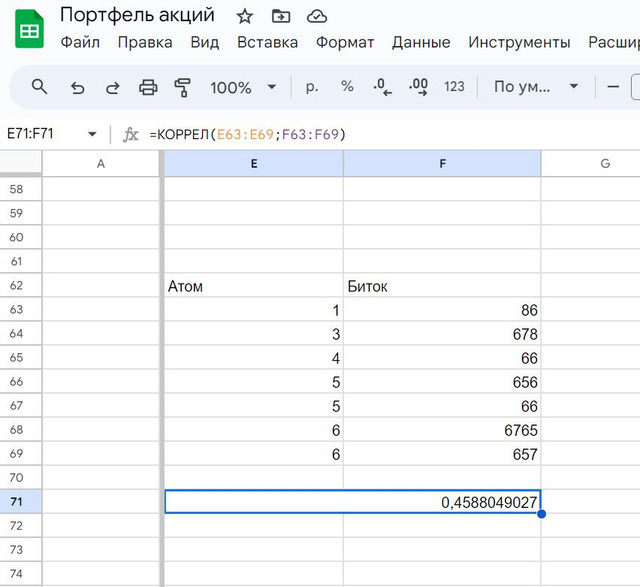Click the result cell 0,4588049027

coord(353,502)
